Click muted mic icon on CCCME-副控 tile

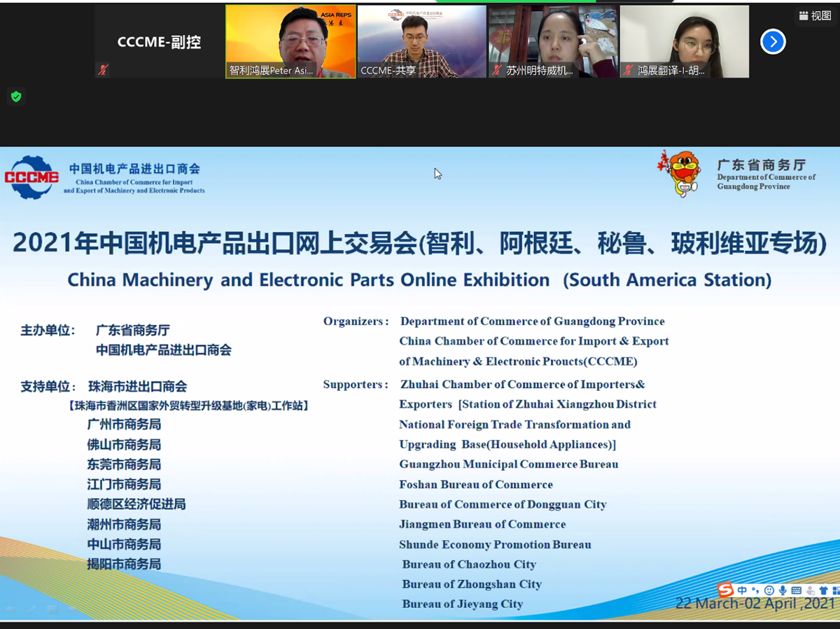[x=103, y=70]
